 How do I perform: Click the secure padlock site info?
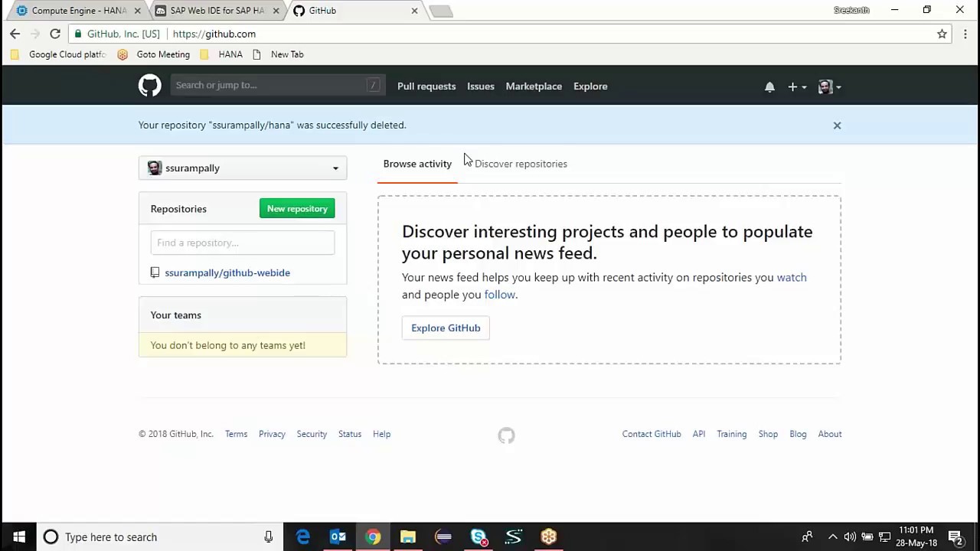(x=78, y=34)
